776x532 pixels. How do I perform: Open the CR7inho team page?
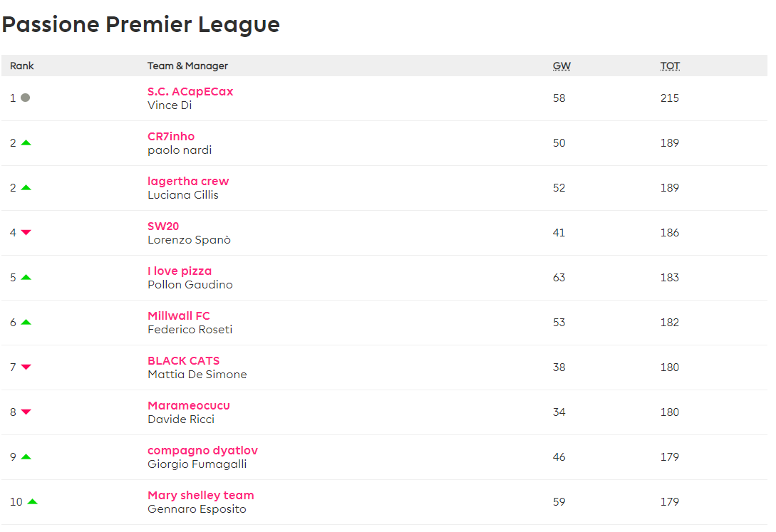[x=171, y=137]
